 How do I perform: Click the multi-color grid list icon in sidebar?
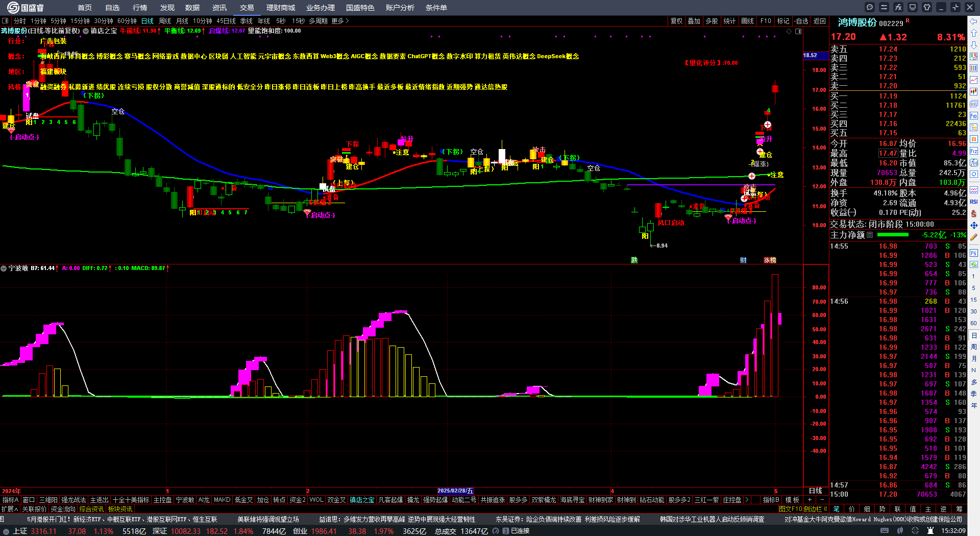click(x=974, y=68)
